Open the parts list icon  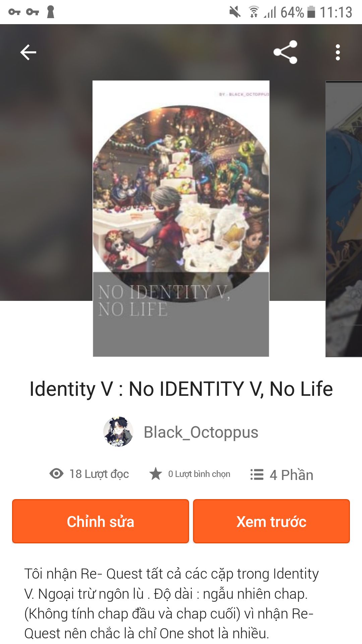(x=257, y=474)
